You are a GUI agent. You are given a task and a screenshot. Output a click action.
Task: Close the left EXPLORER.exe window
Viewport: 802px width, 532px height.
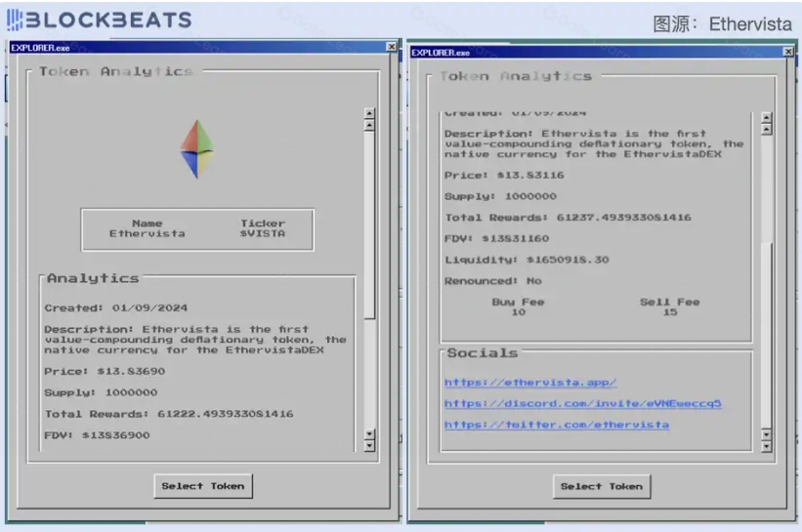[392, 47]
